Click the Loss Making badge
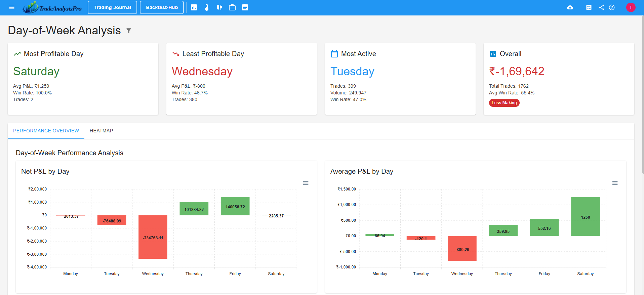This screenshot has height=295, width=644. point(504,103)
